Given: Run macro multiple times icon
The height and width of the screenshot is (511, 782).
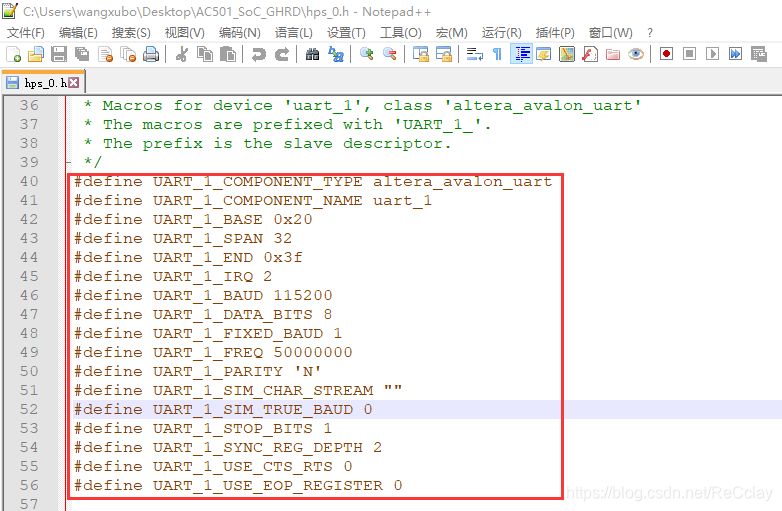Looking at the screenshot, I should (736, 54).
